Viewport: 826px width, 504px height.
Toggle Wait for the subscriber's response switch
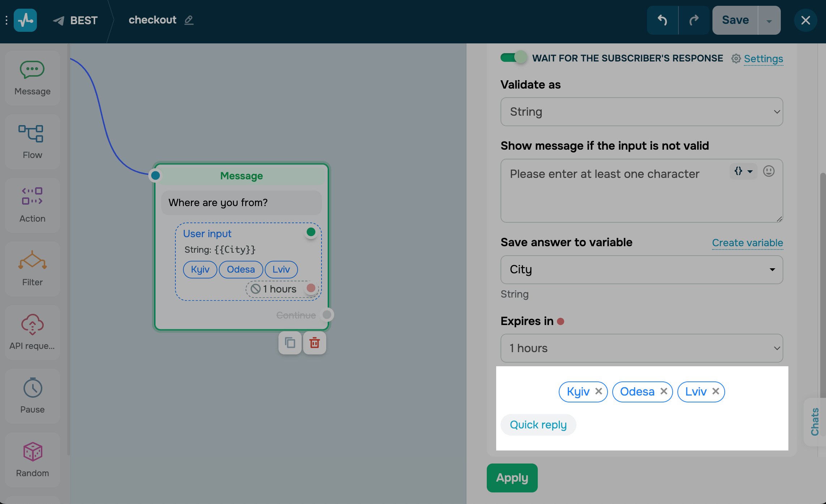click(x=513, y=57)
